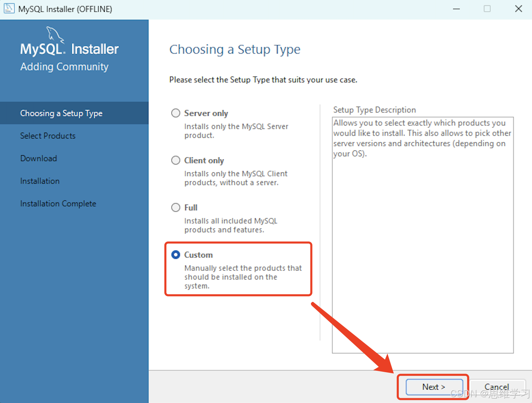Click the 'Please select the Setup Type' instruction
This screenshot has width=532, height=403.
coord(263,80)
